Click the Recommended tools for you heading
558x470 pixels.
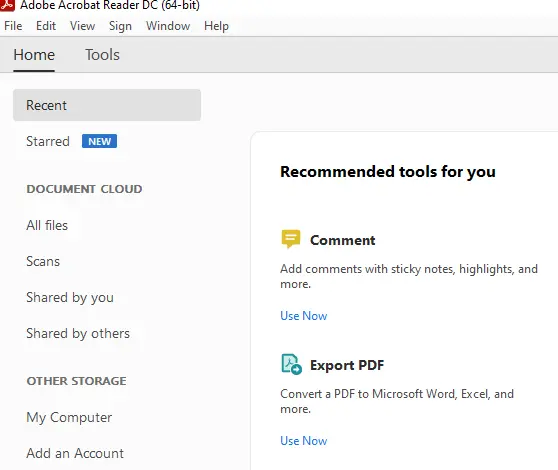388,172
